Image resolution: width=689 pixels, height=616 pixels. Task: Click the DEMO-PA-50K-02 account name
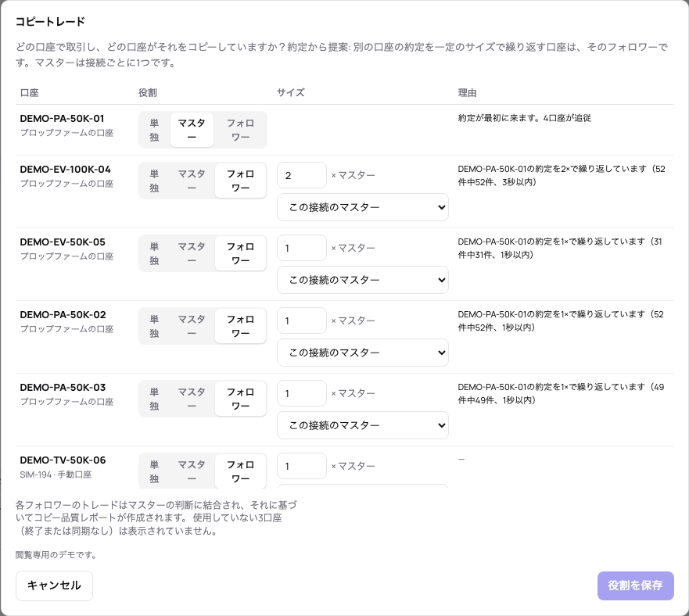coord(63,315)
